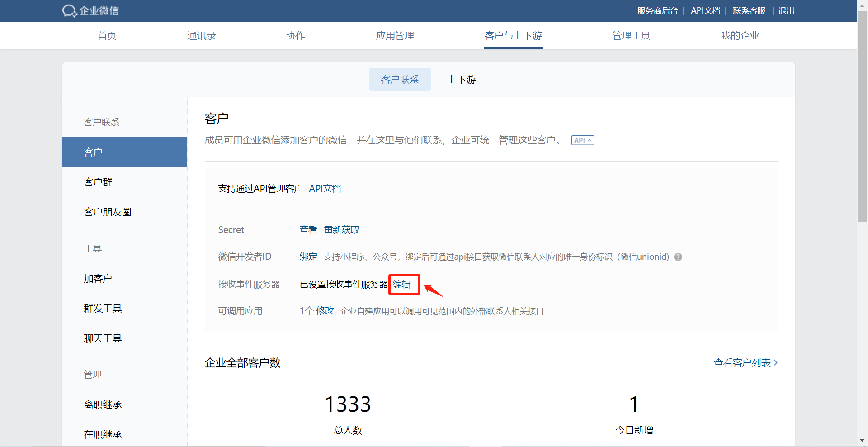This screenshot has width=868, height=447.
Task: Expand the API badge dropdown
Action: click(x=583, y=140)
